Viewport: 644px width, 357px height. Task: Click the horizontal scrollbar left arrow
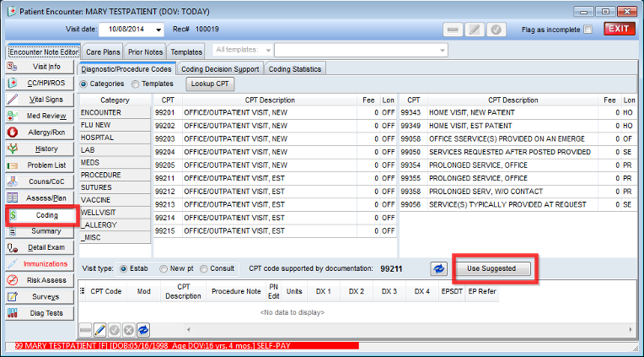(x=189, y=329)
